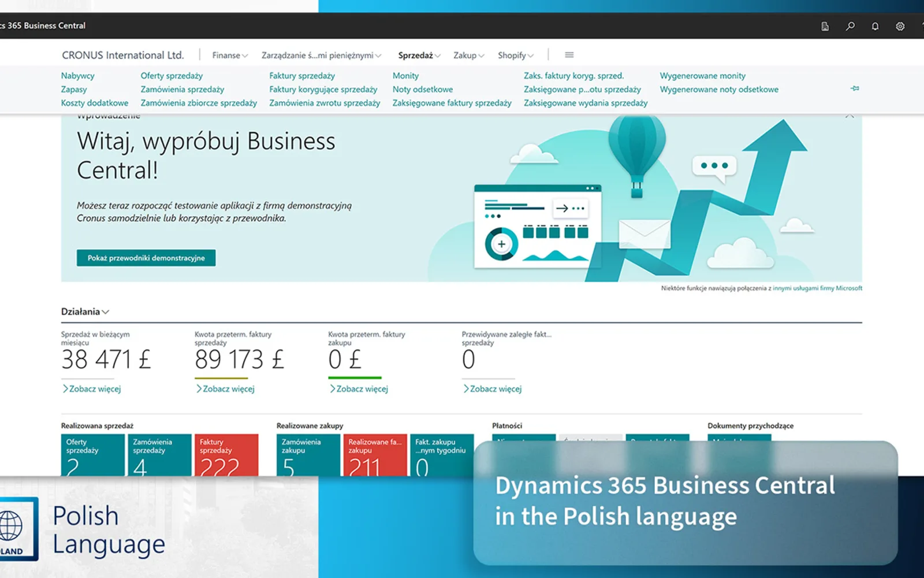The height and width of the screenshot is (578, 924).
Task: Open the Fakt. zakupu ...nym tygodniu tile
Action: 442,455
